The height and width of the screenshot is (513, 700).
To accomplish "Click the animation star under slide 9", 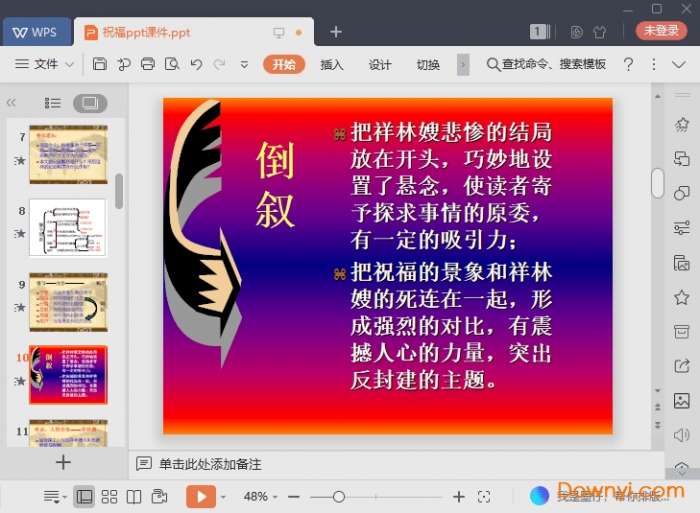I will tap(20, 307).
